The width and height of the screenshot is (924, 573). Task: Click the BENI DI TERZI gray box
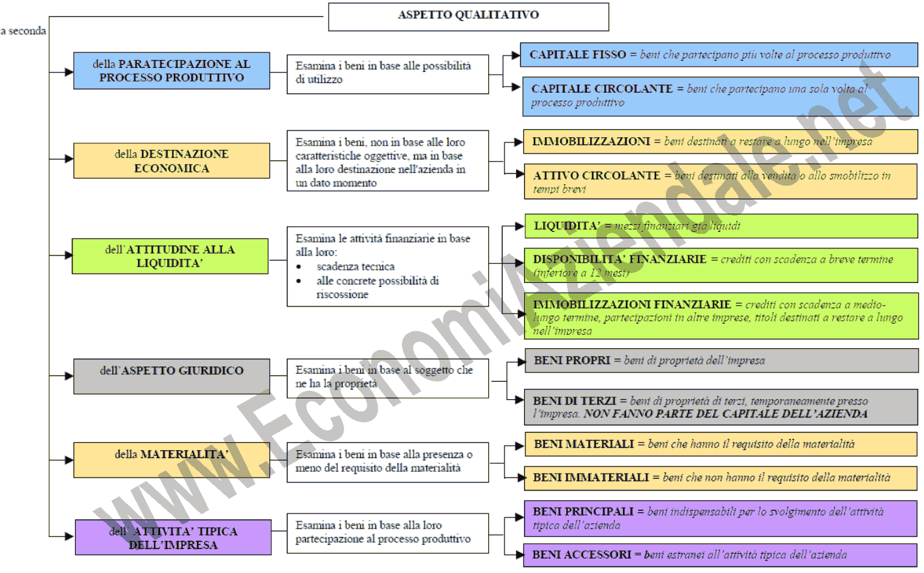721,407
